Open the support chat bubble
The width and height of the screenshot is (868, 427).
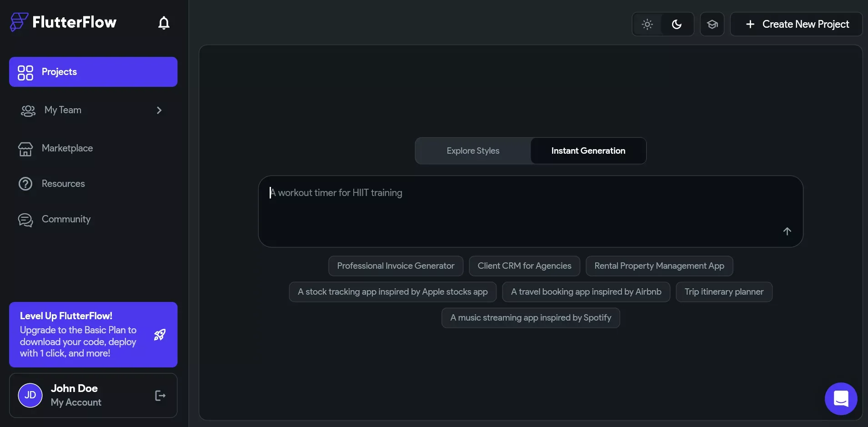tap(841, 399)
